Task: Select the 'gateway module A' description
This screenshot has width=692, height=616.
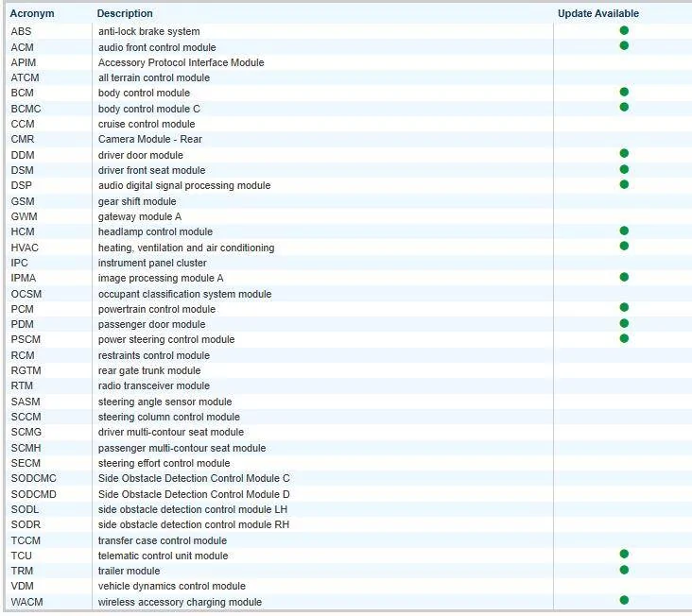Action: [140, 216]
